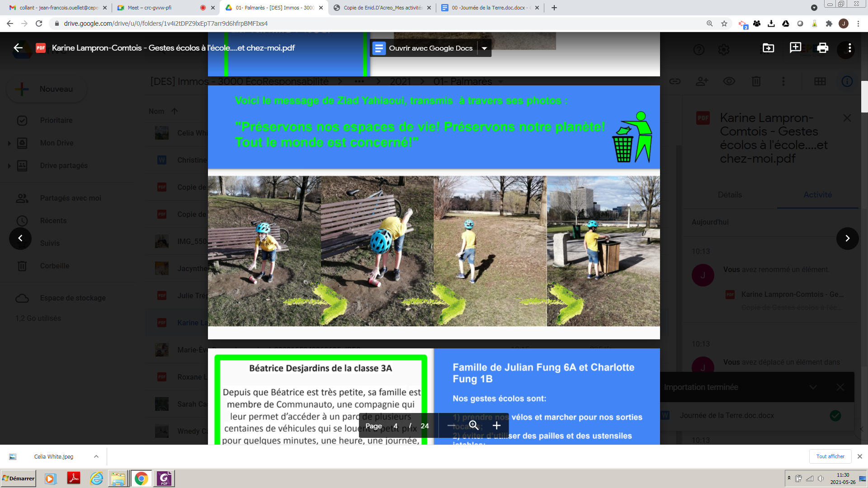Open Internet Explorer from the taskbar

96,479
